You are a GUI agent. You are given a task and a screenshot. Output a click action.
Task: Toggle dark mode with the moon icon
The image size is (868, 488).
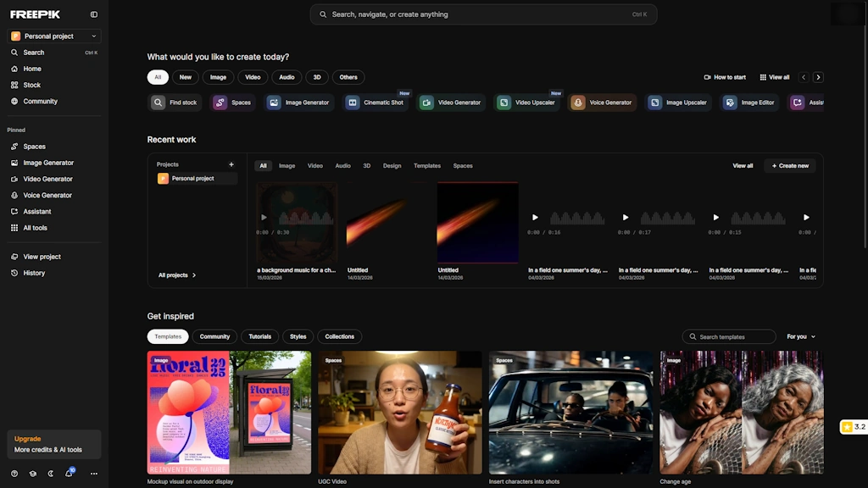pyautogui.click(x=51, y=474)
